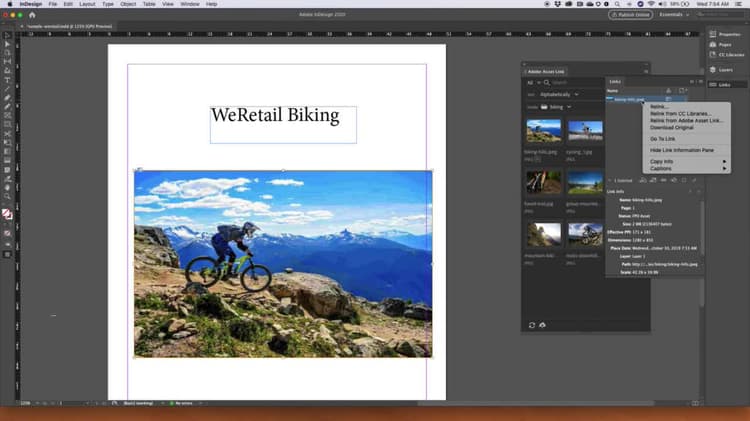
Task: Click the Wi-Fi status icon
Action: [x=651, y=4]
